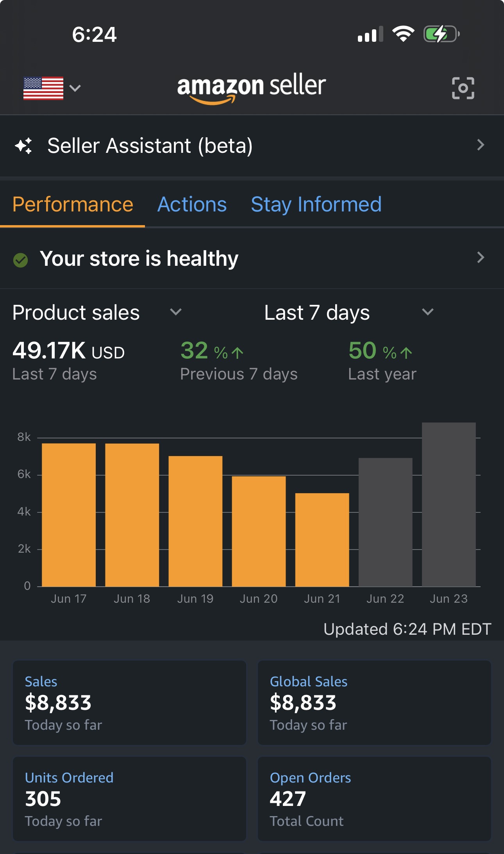Select the Performance tab
Image resolution: width=504 pixels, height=854 pixels.
click(73, 204)
